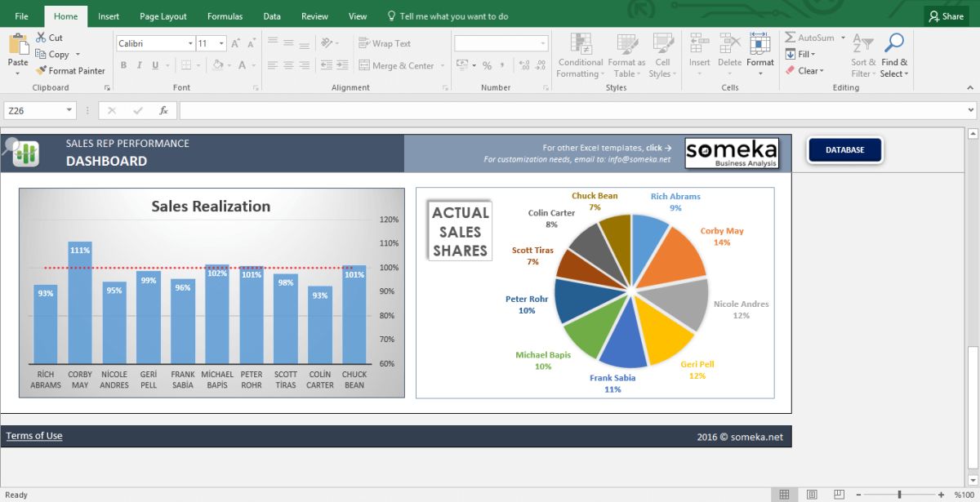Switch to the Formulas ribbon tab
Viewport: 980px width, 502px height.
(x=225, y=16)
